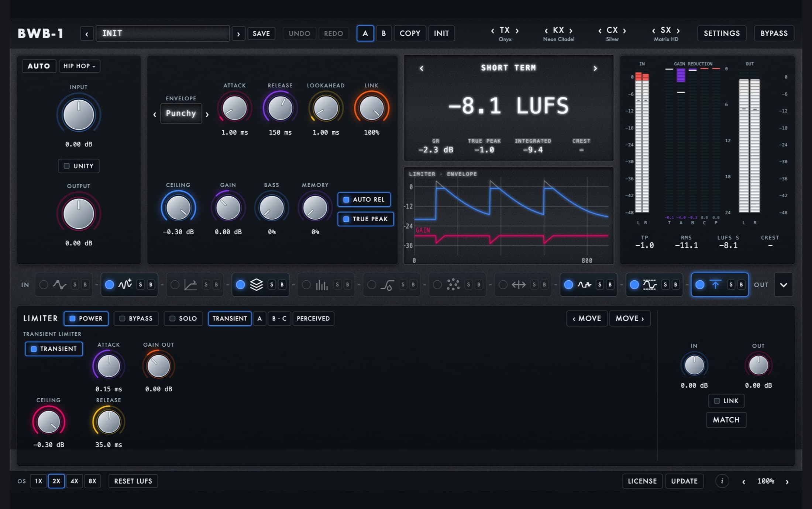Select 4X oversampling option
Image resolution: width=812 pixels, height=509 pixels.
pyautogui.click(x=74, y=481)
